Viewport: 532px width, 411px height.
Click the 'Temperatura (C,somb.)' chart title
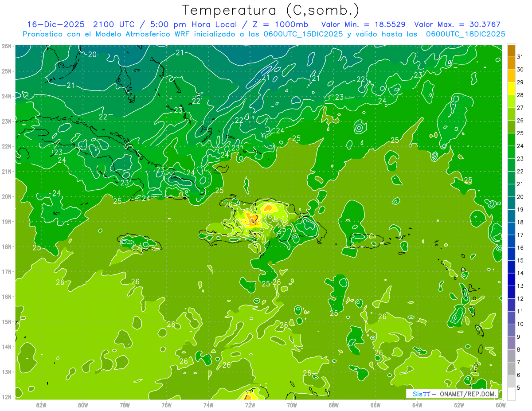[x=271, y=10]
